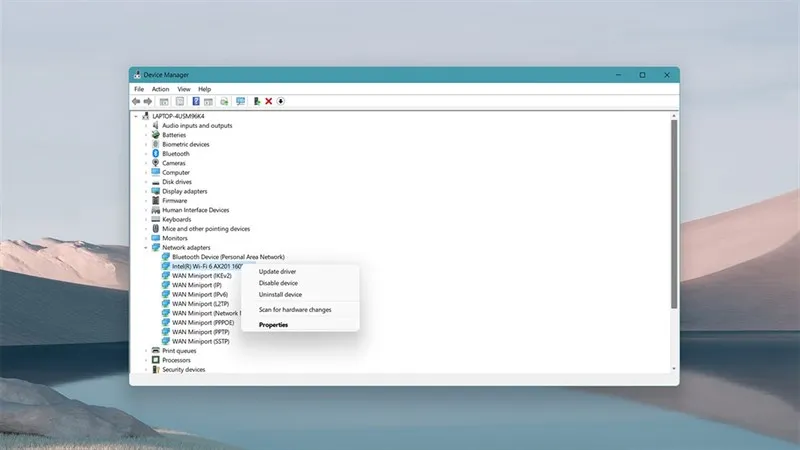800x450 pixels.
Task: Expand the Print queues category
Action: point(146,351)
